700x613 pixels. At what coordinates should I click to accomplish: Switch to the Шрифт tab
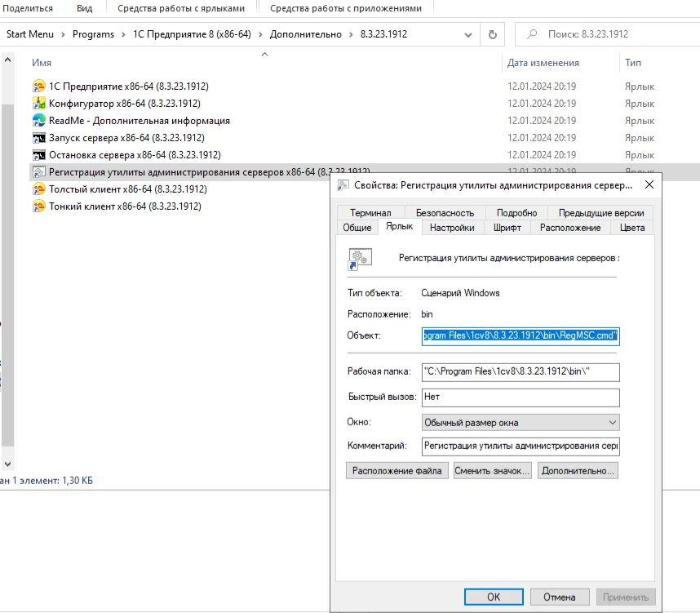[507, 228]
